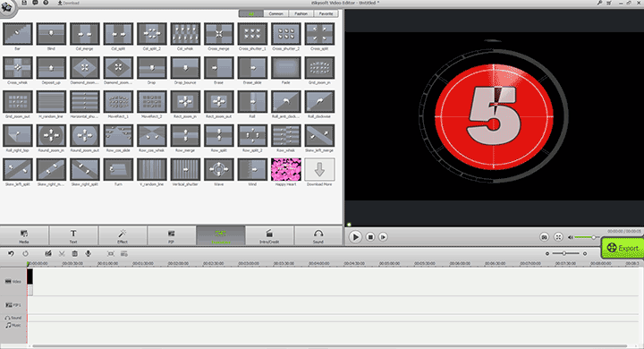The height and width of the screenshot is (349, 644).
Task: Undo the last timeline action
Action: pyautogui.click(x=11, y=253)
